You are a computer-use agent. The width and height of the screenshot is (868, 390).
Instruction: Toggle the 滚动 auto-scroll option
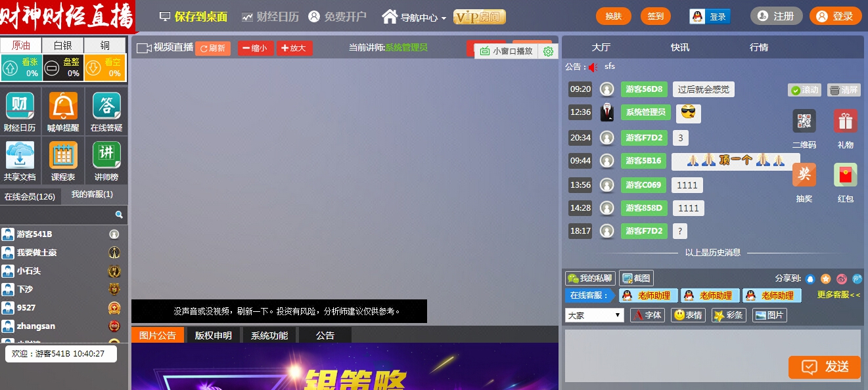point(805,90)
